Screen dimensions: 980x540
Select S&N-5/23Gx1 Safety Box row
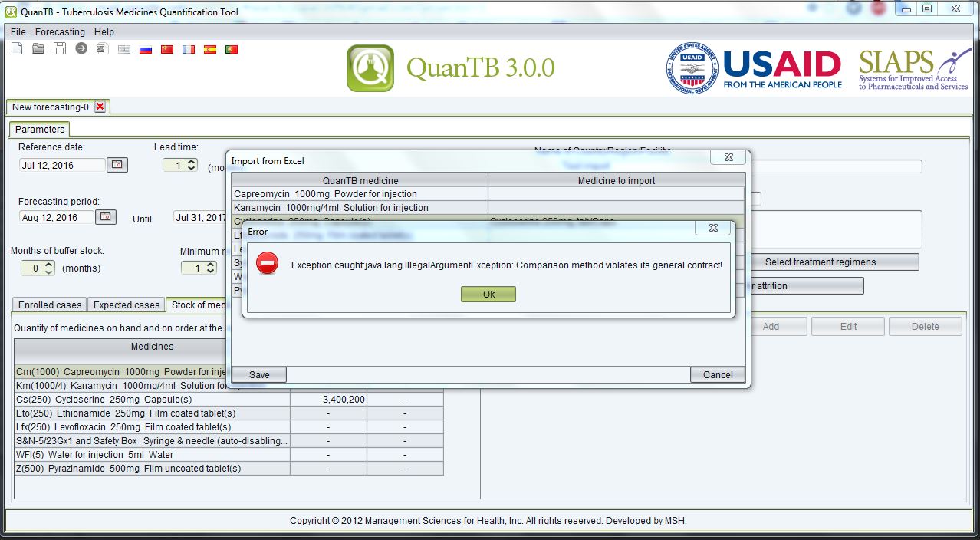[229, 441]
